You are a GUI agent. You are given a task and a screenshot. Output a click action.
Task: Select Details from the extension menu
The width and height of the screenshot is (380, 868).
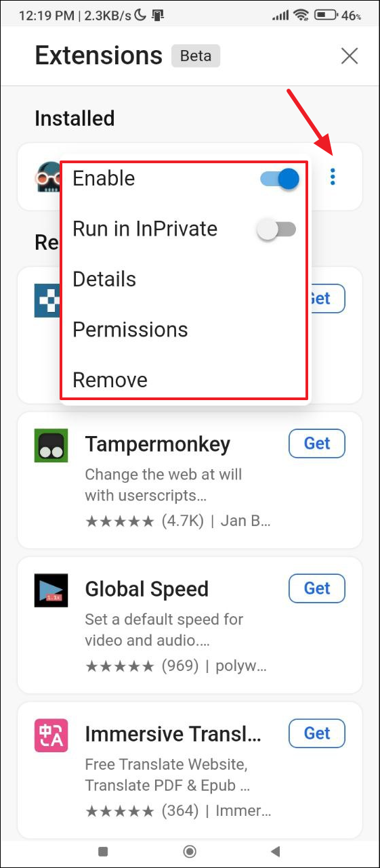[x=104, y=279]
